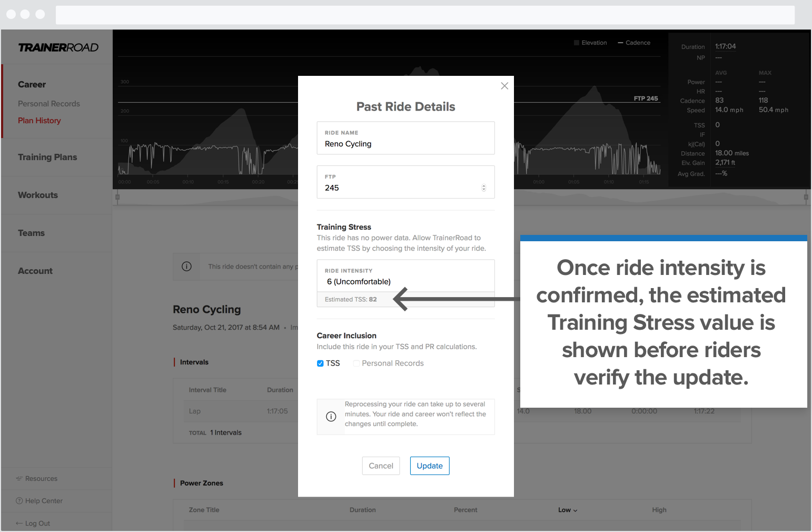Click the Intervals section heading
Screen dimensions: 812x532
pyautogui.click(x=194, y=362)
